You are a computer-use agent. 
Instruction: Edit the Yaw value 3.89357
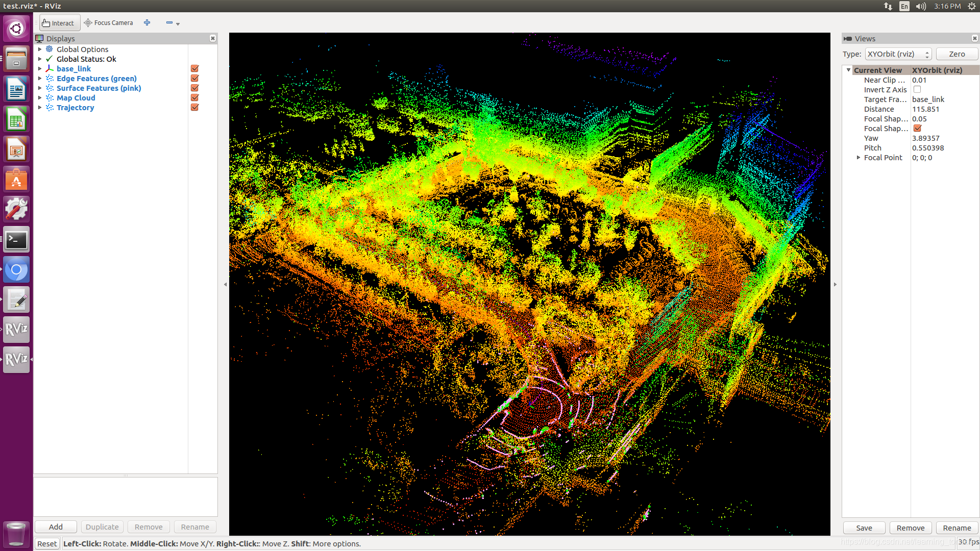pos(944,138)
